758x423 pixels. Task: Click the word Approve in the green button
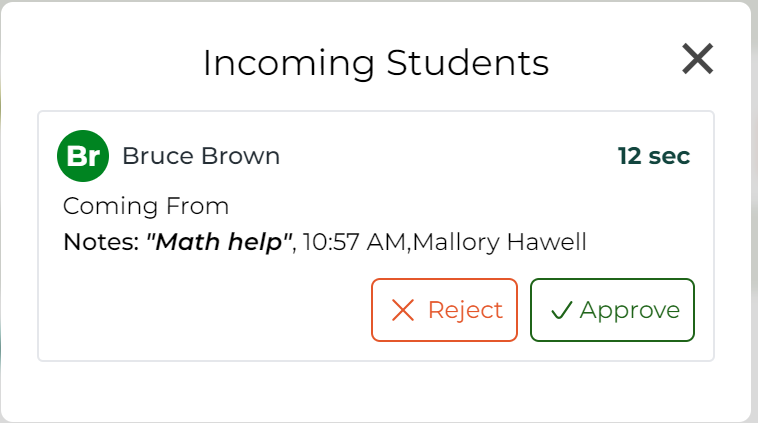coord(630,310)
